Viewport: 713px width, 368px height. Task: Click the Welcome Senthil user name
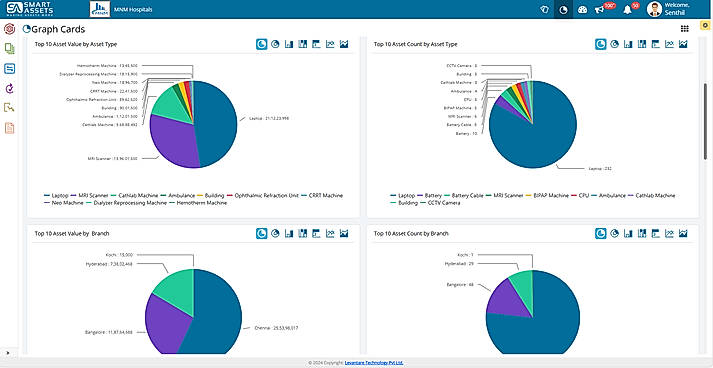click(677, 9)
